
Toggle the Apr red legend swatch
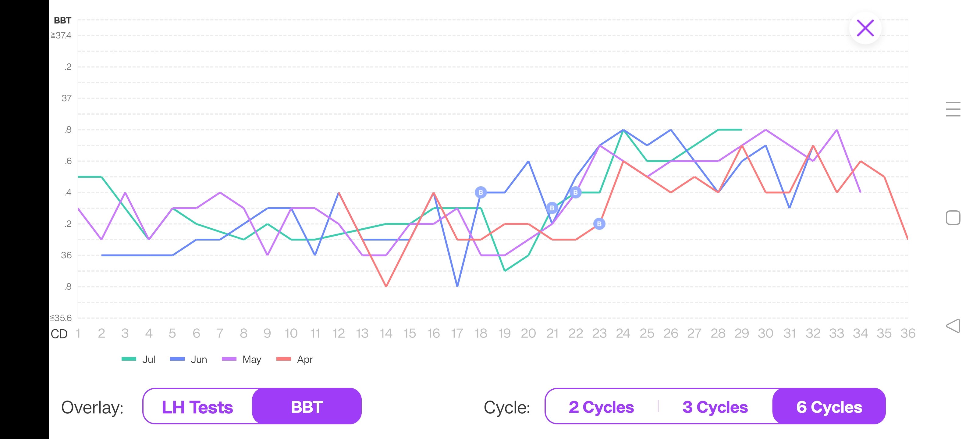pos(283,359)
